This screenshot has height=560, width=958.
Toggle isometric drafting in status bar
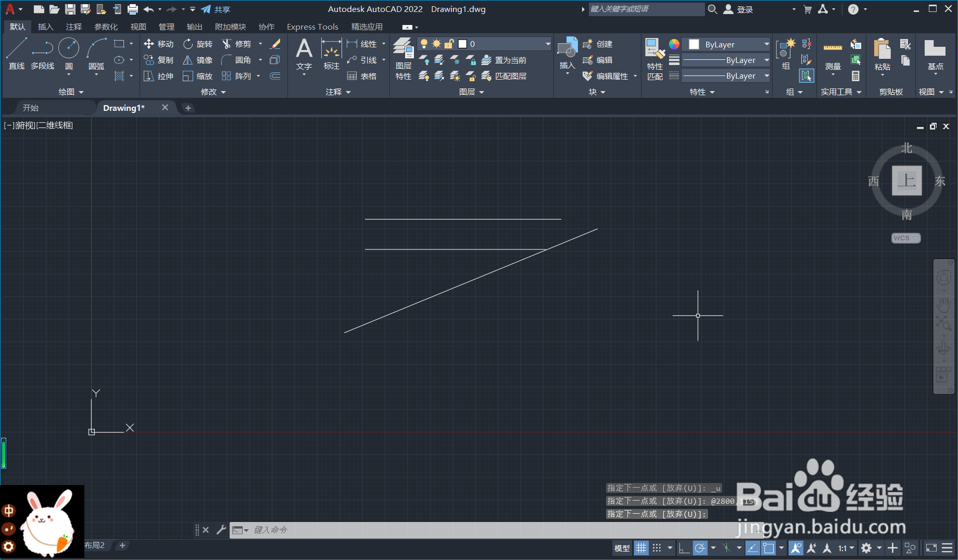(x=726, y=548)
